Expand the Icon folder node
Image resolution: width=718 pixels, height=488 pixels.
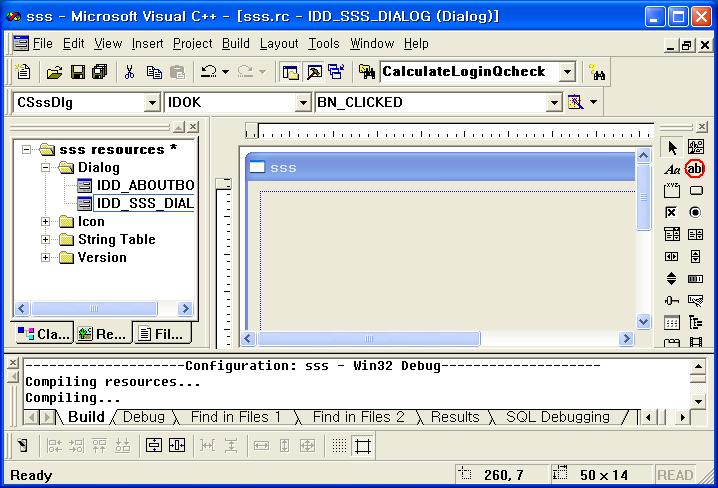[45, 222]
